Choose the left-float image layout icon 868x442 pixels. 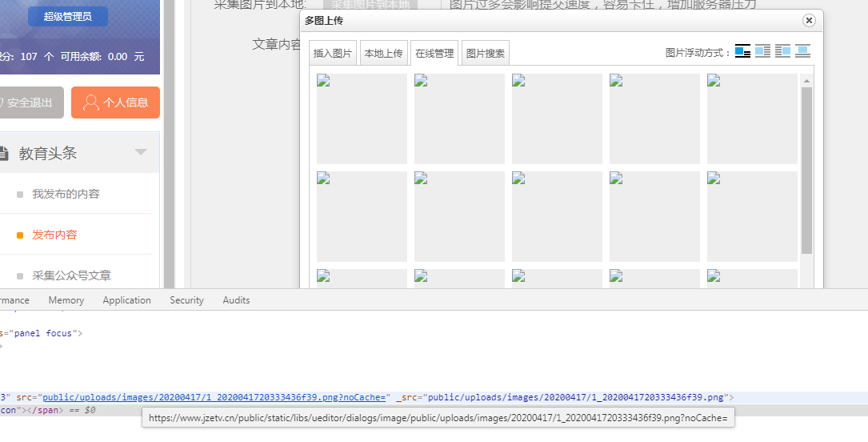tap(762, 52)
